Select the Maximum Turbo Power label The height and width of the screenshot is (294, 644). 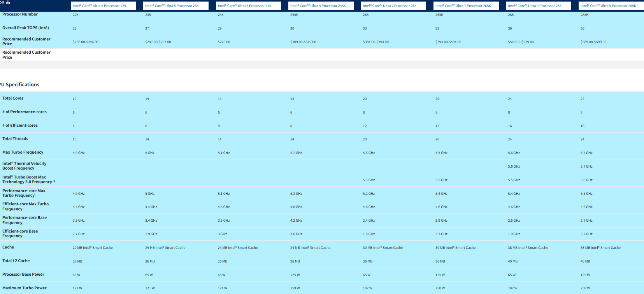[x=25, y=288]
